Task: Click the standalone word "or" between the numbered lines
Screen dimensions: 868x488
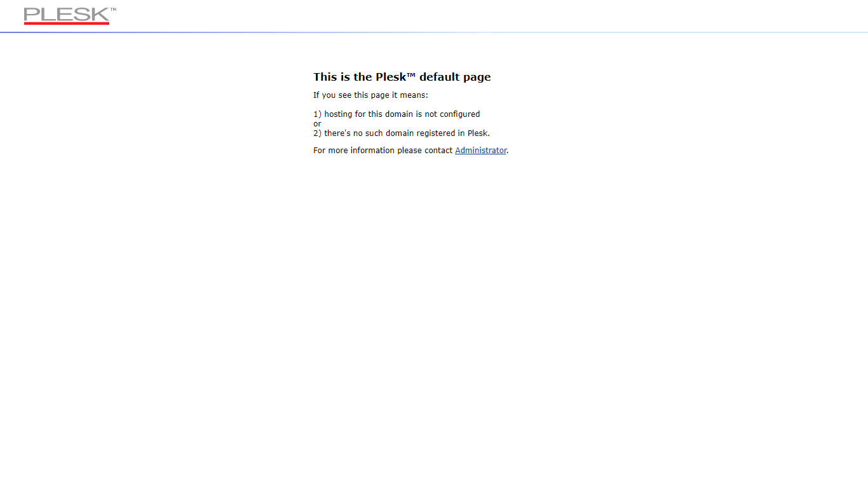Action: [x=317, y=124]
